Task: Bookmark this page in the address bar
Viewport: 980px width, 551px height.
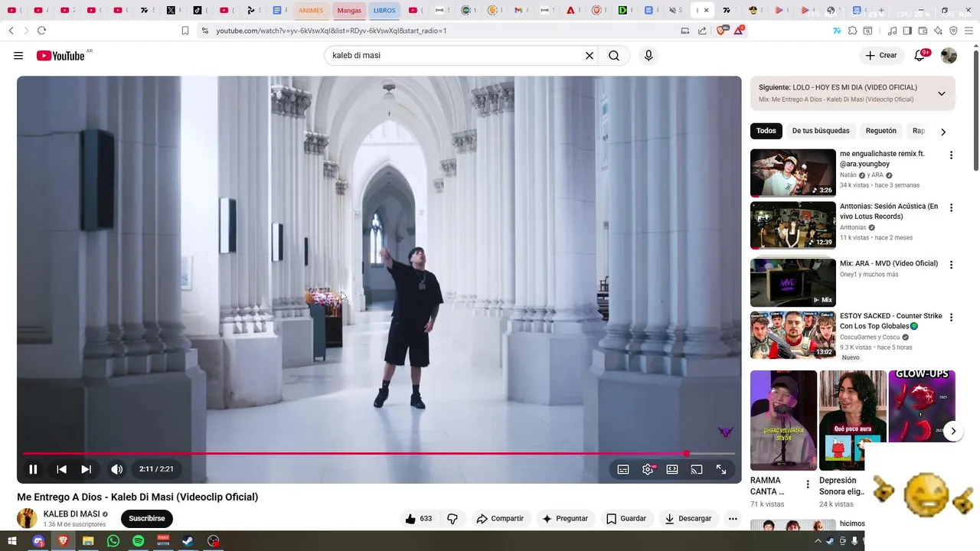Action: pos(185,31)
